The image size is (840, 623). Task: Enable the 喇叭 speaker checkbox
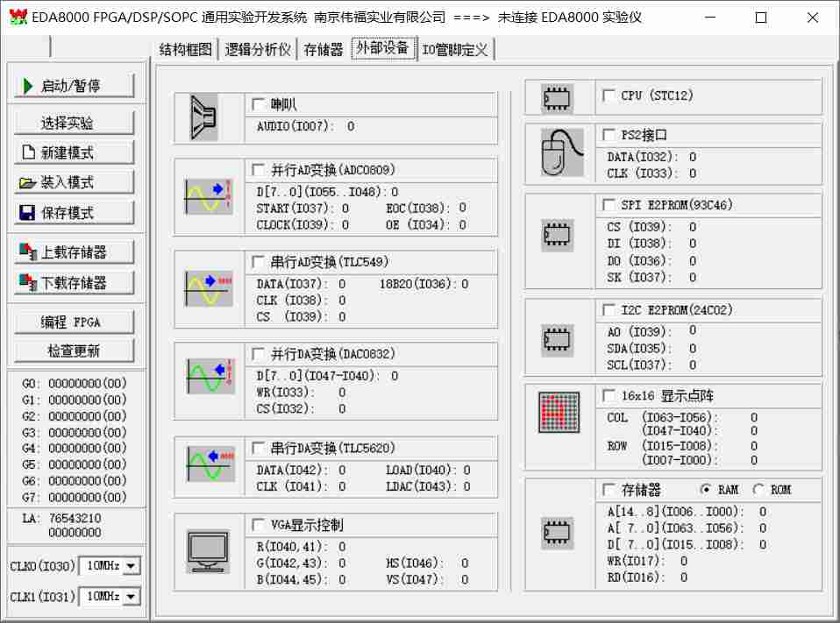(x=259, y=104)
